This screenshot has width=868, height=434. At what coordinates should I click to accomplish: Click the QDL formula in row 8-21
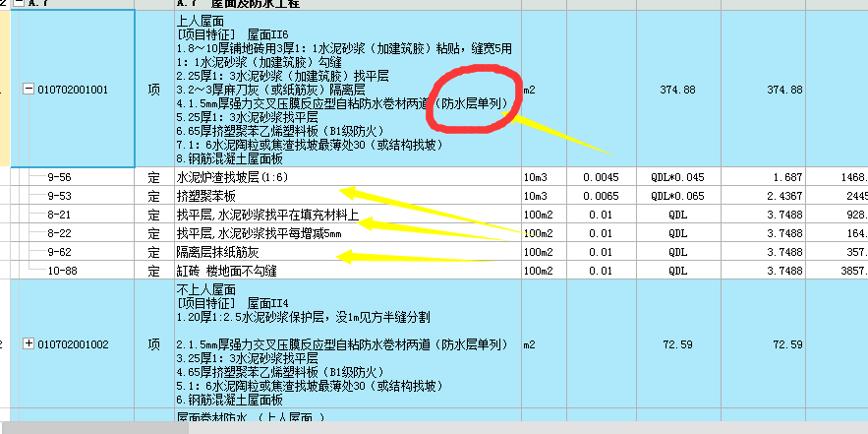click(x=678, y=216)
